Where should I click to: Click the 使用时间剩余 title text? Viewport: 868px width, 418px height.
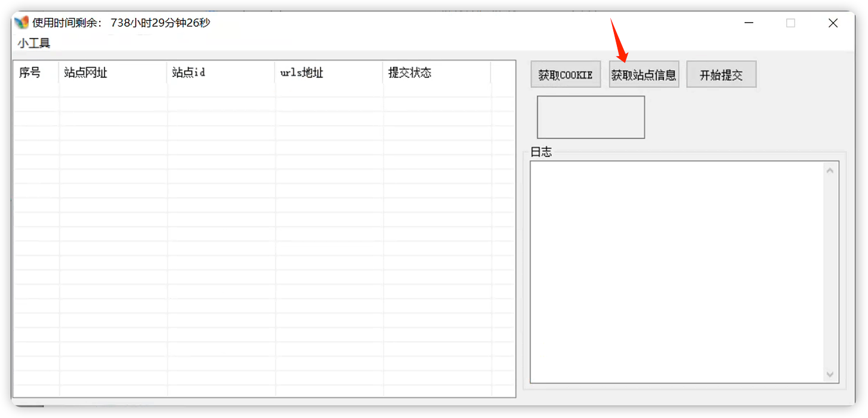click(x=121, y=23)
